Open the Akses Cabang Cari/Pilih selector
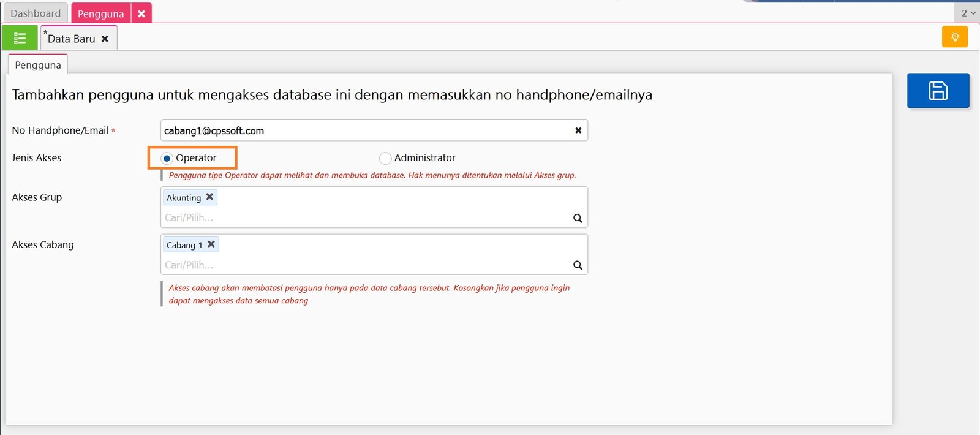980x435 pixels. coord(361,265)
